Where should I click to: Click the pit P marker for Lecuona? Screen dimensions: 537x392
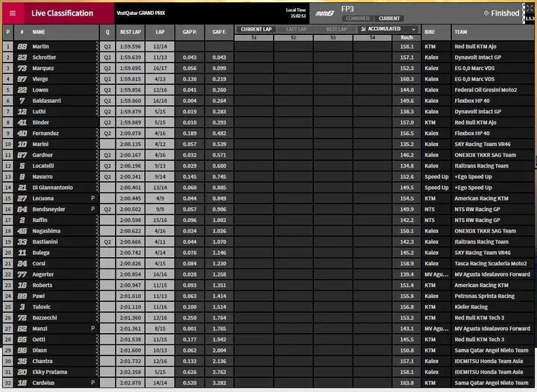pos(92,198)
